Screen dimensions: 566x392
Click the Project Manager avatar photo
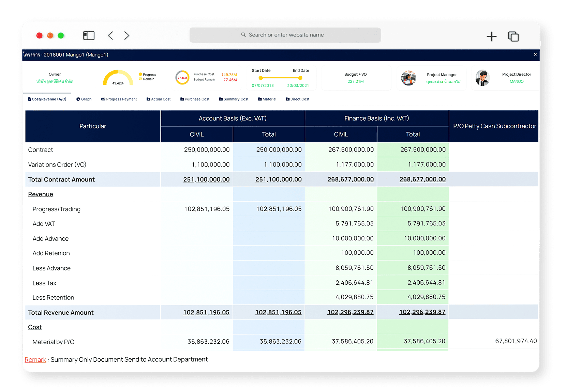click(408, 78)
